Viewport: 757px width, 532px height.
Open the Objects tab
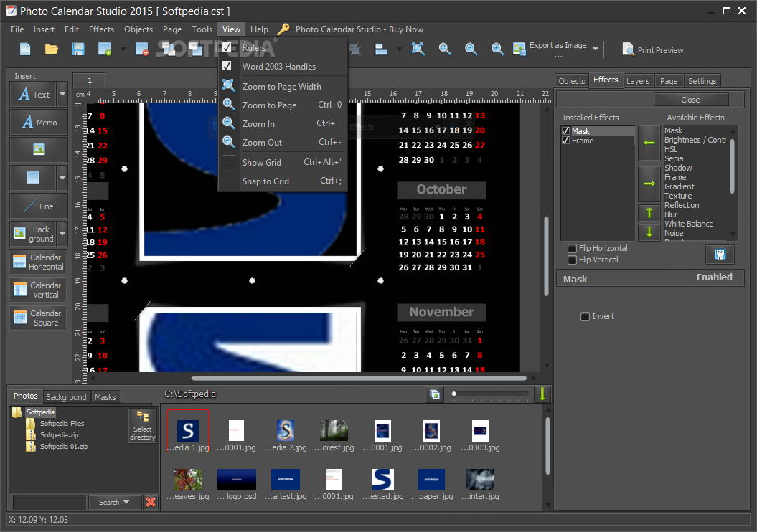tap(572, 81)
